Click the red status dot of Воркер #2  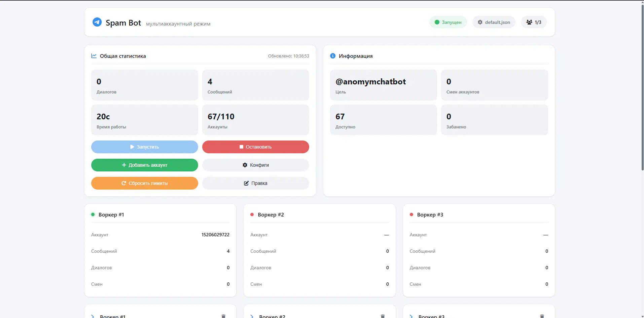(252, 214)
